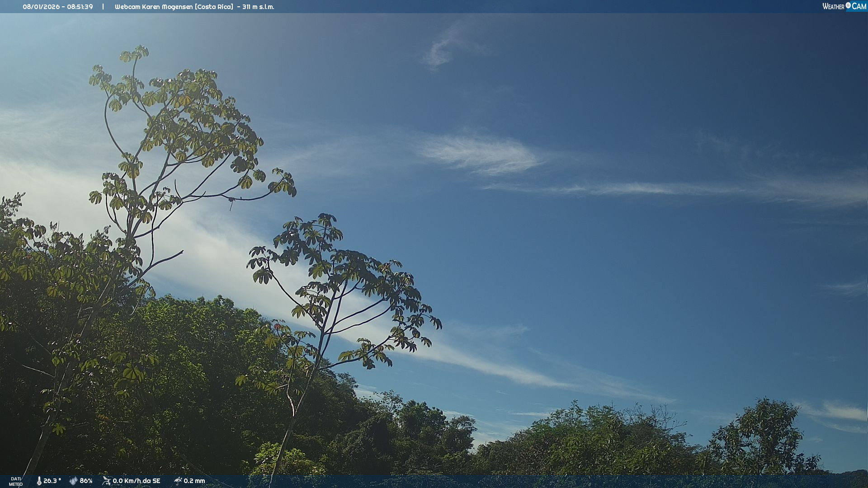Screen dimensions: 868x488
Task: Click the camera lens in WeatherCam logo
Action: point(848,5)
